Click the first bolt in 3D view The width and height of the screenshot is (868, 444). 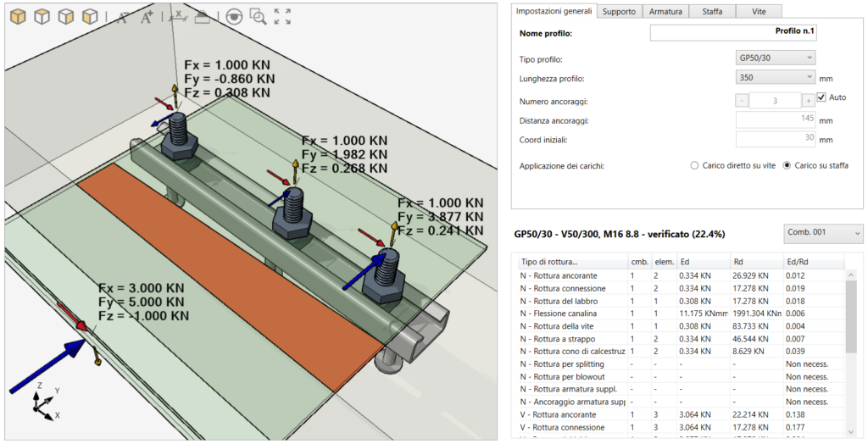tap(178, 136)
